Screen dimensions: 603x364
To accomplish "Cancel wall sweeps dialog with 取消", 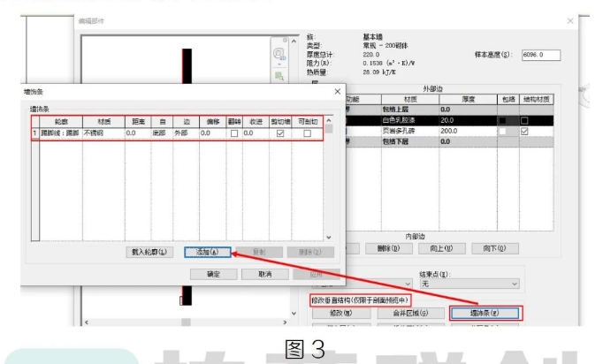I will point(265,274).
